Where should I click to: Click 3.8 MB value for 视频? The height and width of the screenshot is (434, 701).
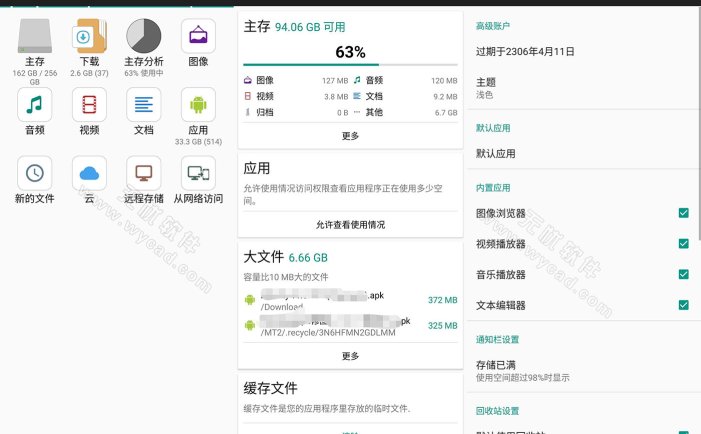(336, 96)
